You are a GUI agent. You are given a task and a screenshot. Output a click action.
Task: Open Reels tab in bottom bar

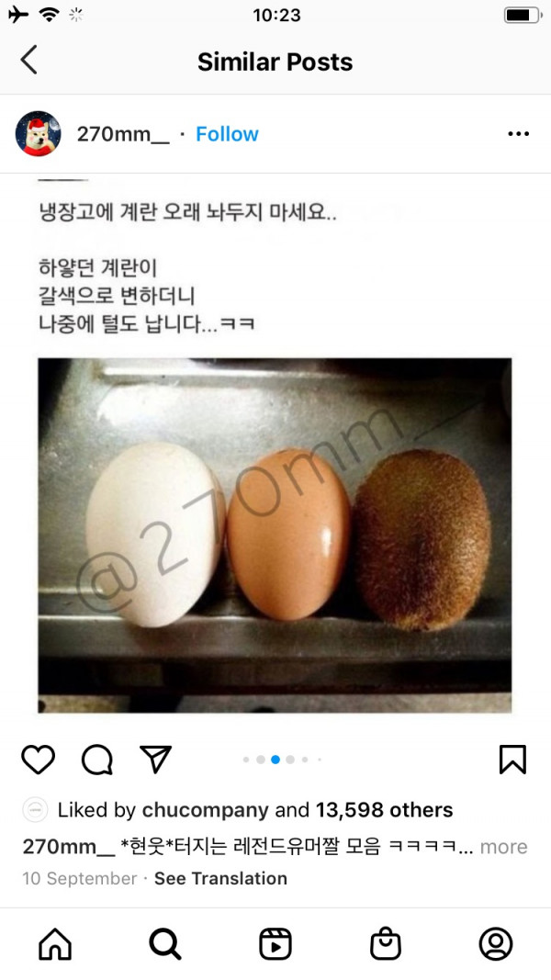[x=275, y=944]
